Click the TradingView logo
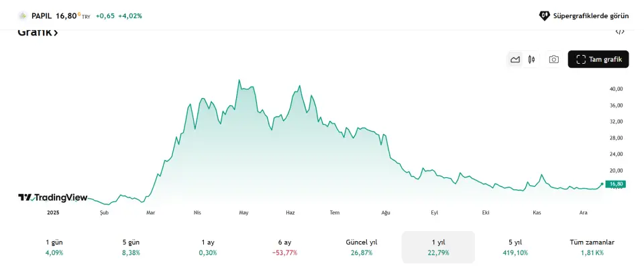Viewport: 644px width, 274px height. tap(52, 197)
